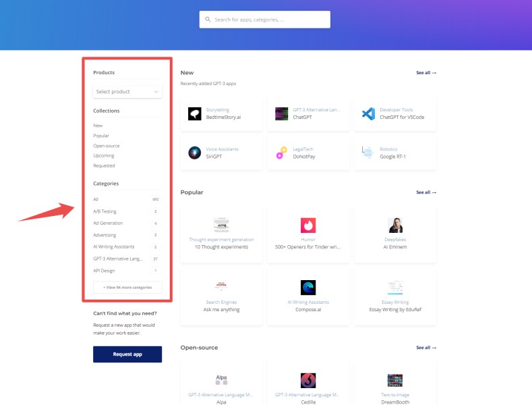This screenshot has height=405, width=532.
Task: Click the search magnifier icon
Action: (x=208, y=20)
